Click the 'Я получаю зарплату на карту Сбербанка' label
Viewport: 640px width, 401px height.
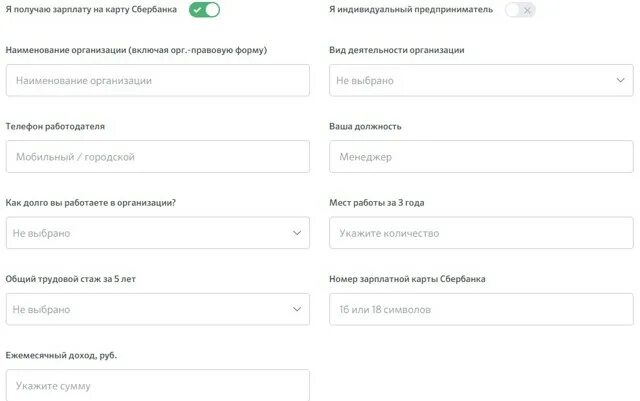pos(91,9)
